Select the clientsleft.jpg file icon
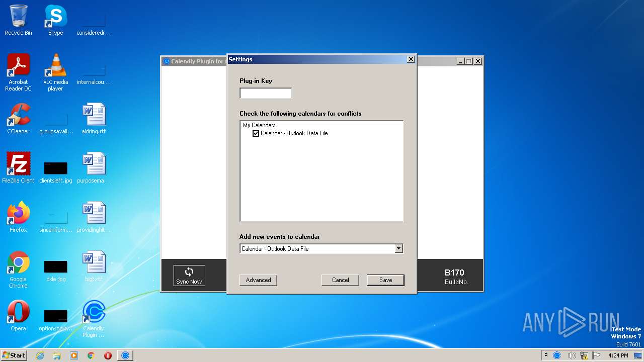The height and width of the screenshot is (362, 644). pos(55,171)
